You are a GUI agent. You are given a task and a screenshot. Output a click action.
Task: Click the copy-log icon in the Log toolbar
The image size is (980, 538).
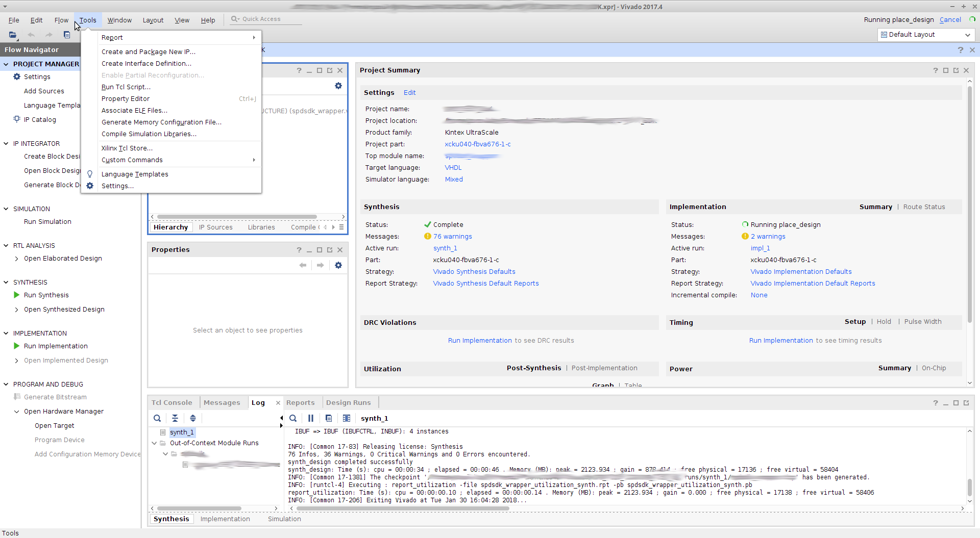[x=329, y=418]
